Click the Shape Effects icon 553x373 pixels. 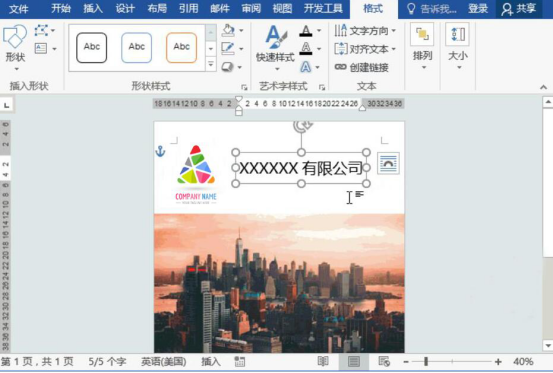[227, 67]
